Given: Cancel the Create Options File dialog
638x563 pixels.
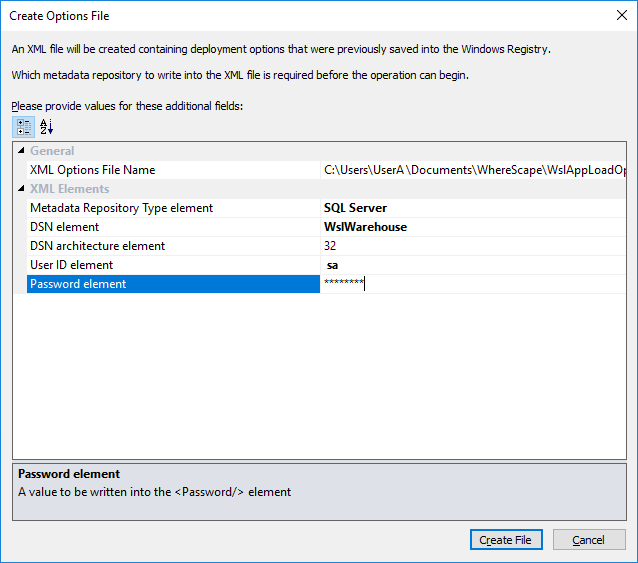Looking at the screenshot, I should (588, 540).
